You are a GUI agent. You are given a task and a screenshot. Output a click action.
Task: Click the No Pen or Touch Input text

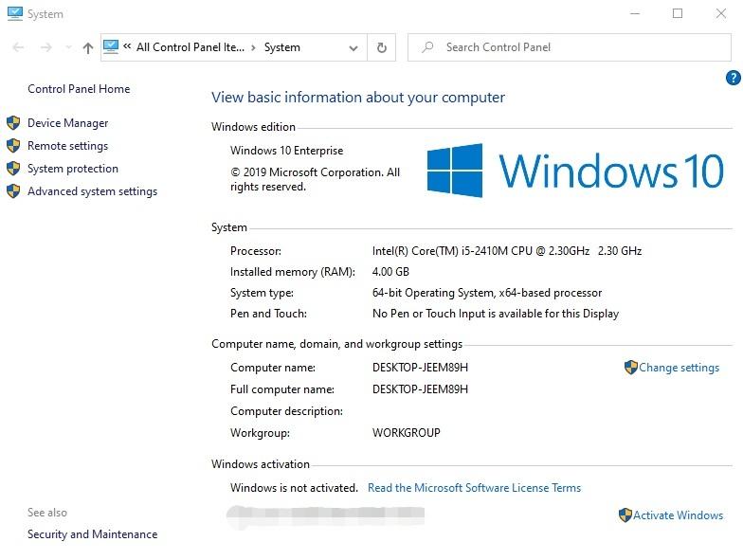(496, 314)
